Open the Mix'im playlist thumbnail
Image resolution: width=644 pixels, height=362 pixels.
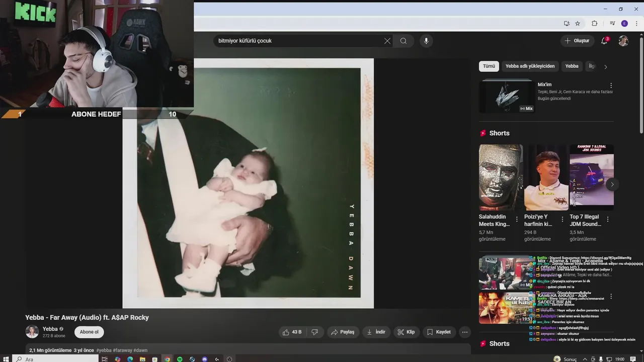pyautogui.click(x=506, y=96)
